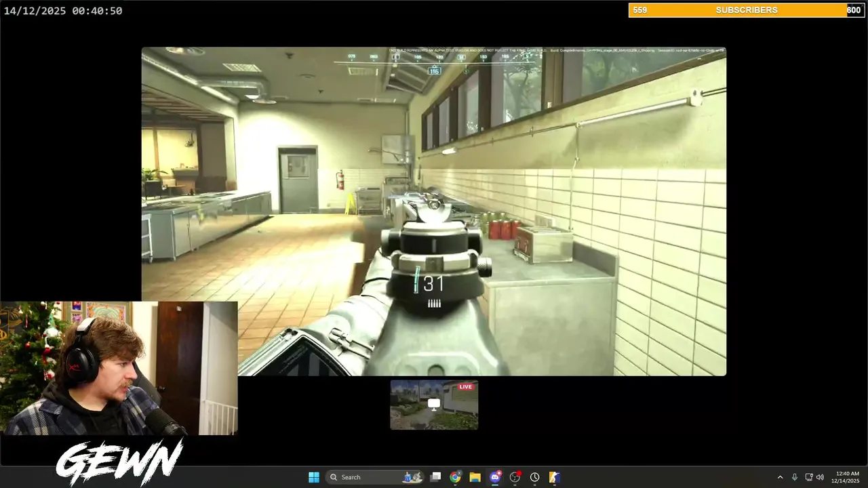Click the LIVE preview thumbnail
868x488 pixels.
point(434,405)
